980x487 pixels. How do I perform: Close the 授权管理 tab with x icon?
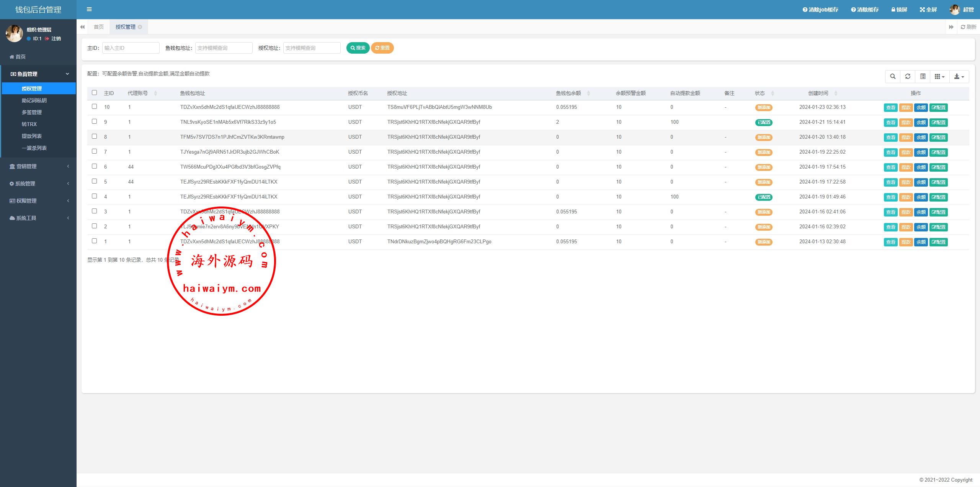[140, 27]
